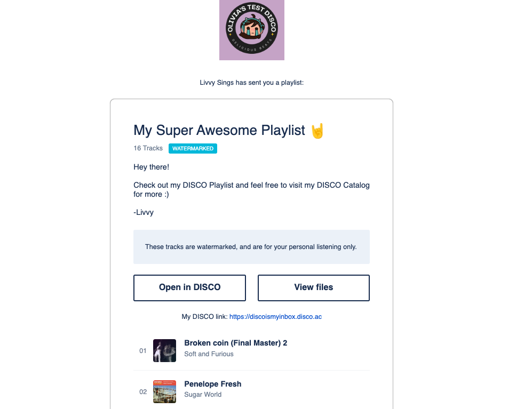This screenshot has height=409, width=532.
Task: Click the Olivia's Test Disco logo
Action: (251, 30)
